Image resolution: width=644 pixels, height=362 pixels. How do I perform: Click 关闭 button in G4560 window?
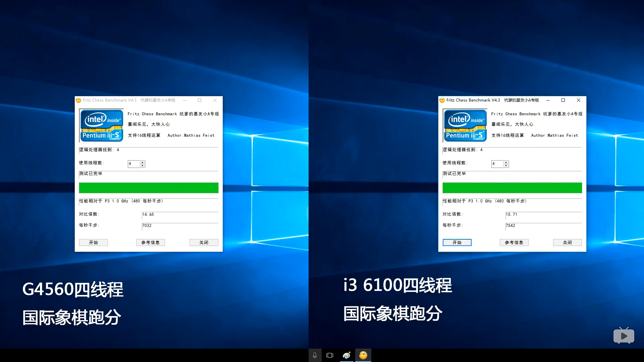coord(204,242)
